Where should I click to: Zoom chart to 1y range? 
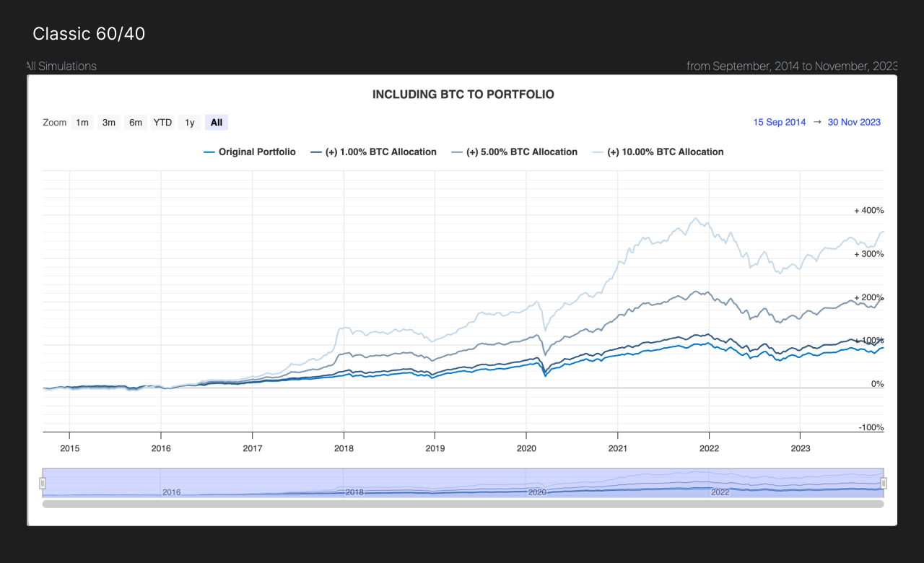[x=190, y=123]
